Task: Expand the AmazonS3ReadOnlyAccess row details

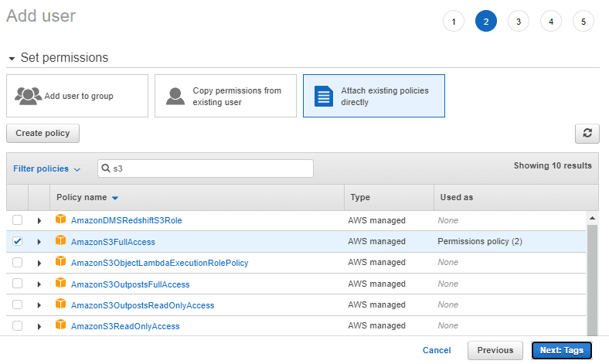Action: (39, 326)
